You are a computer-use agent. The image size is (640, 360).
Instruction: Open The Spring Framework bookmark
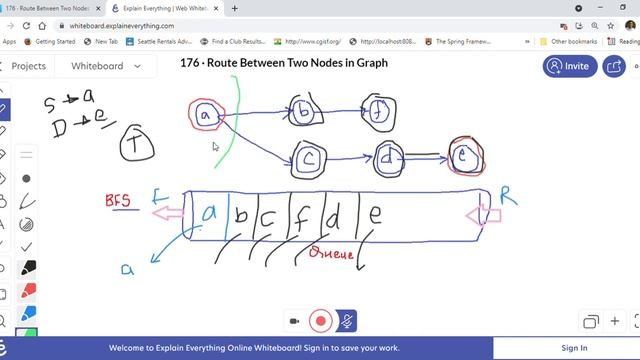pyautogui.click(x=458, y=41)
